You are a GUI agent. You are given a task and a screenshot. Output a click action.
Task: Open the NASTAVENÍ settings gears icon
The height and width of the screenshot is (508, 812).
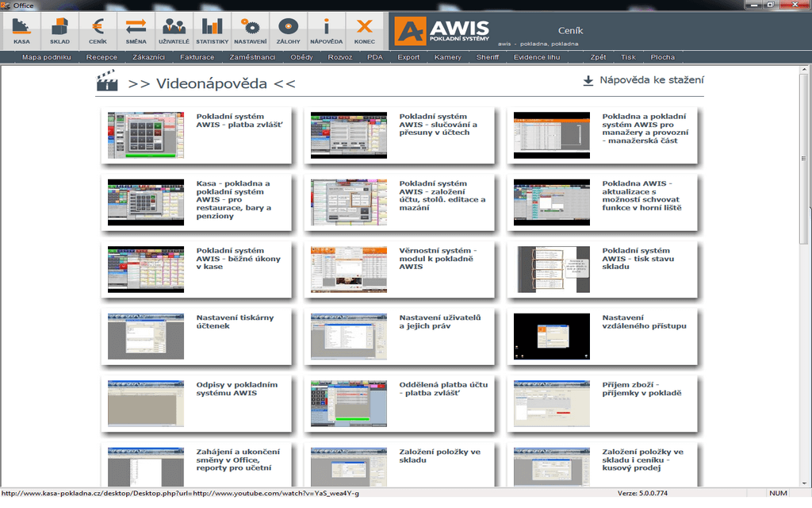tap(250, 31)
